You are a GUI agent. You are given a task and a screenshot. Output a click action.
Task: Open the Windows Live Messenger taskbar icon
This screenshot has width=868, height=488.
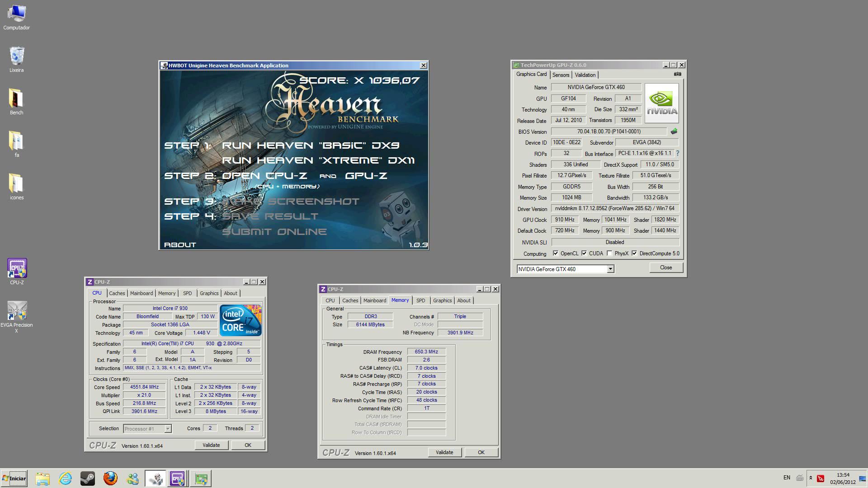[x=133, y=479]
